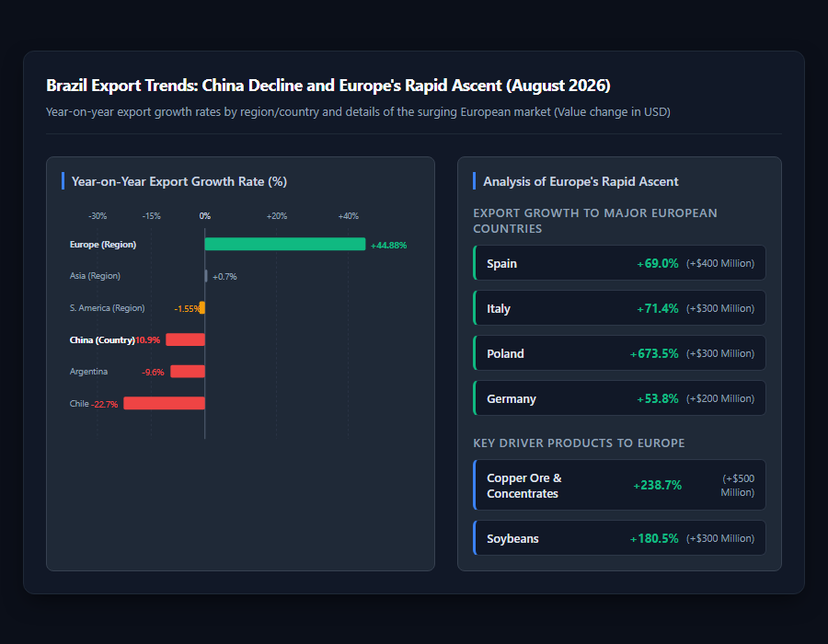Image resolution: width=828 pixels, height=644 pixels.
Task: Click the red Argentina bar
Action: tap(188, 372)
